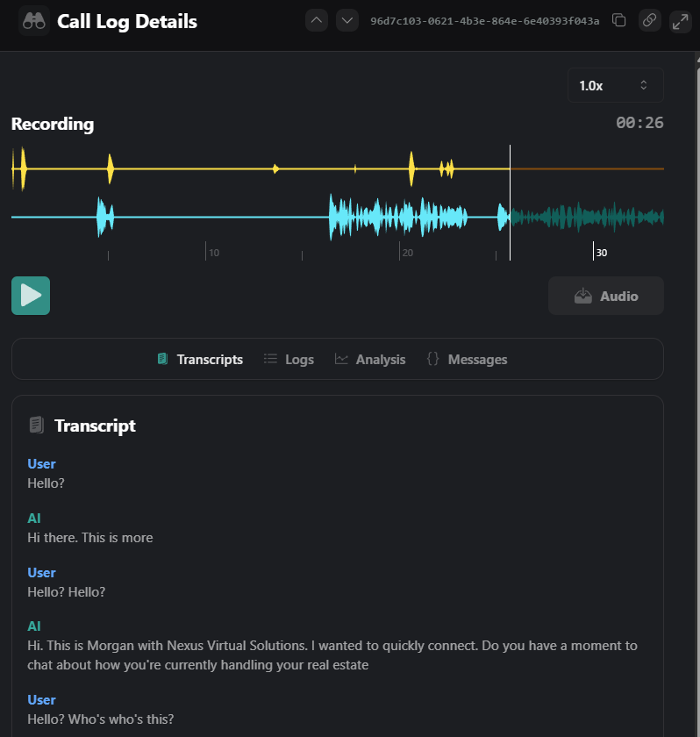Select the transcript line "Hi there. This is more"
The image size is (700, 737).
point(90,537)
